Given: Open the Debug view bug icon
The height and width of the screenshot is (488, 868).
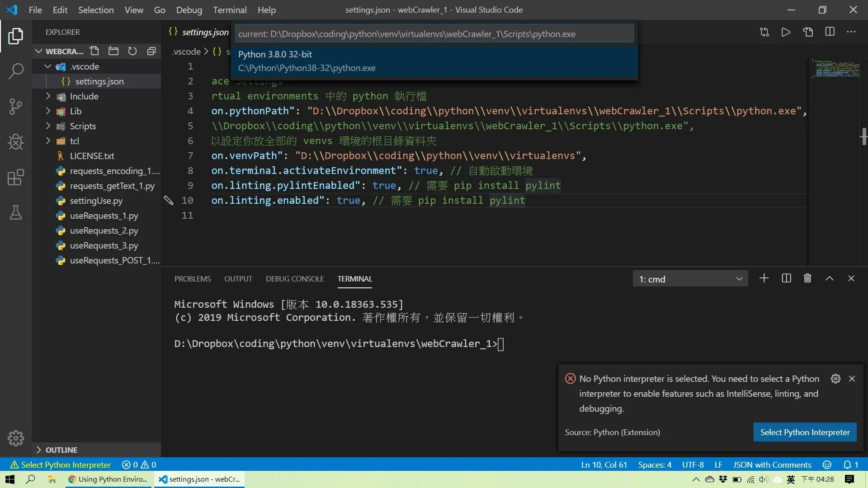Looking at the screenshot, I should [16, 142].
